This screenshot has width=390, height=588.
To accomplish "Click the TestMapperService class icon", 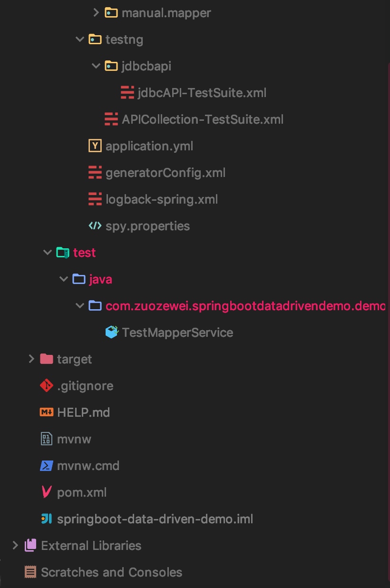I will (x=111, y=332).
